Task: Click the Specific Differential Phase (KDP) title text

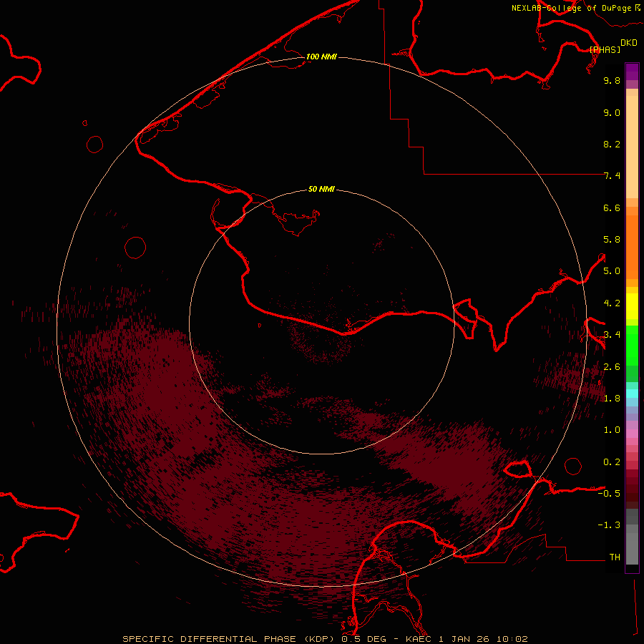Action: click(227, 639)
